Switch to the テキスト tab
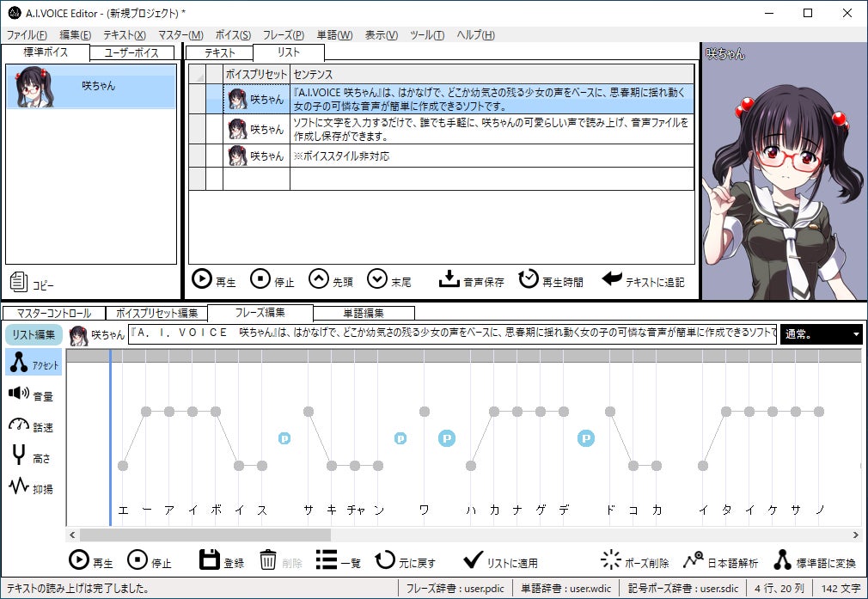This screenshot has height=599, width=868. (219, 52)
